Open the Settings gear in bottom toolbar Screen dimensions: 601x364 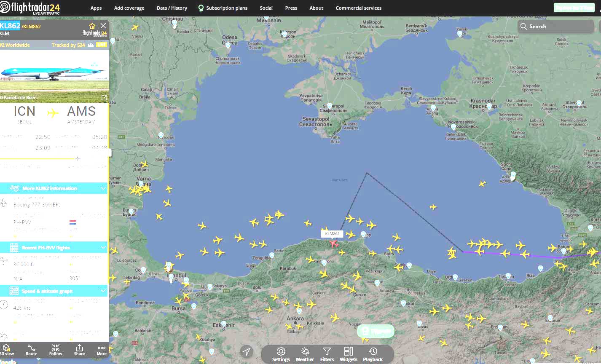[x=281, y=354]
